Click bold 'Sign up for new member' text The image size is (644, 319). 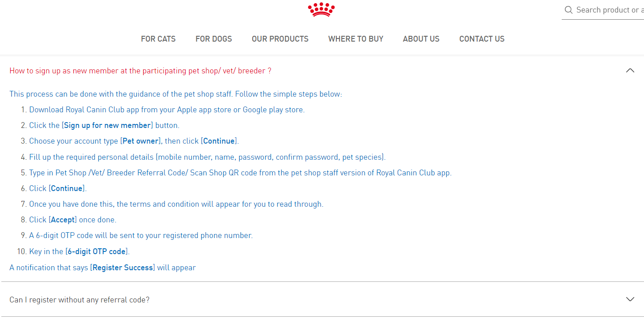click(x=107, y=125)
